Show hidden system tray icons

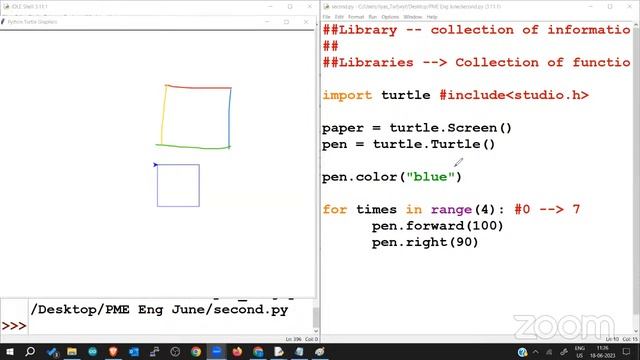536,352
